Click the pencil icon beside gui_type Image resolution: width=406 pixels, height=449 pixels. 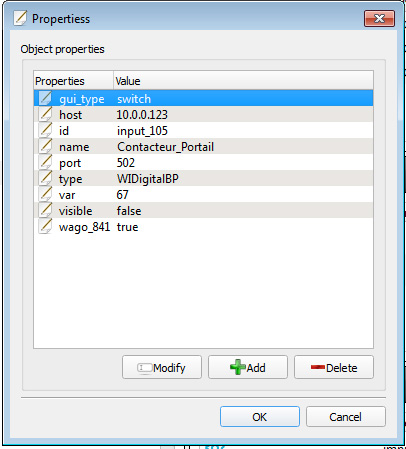(45, 98)
